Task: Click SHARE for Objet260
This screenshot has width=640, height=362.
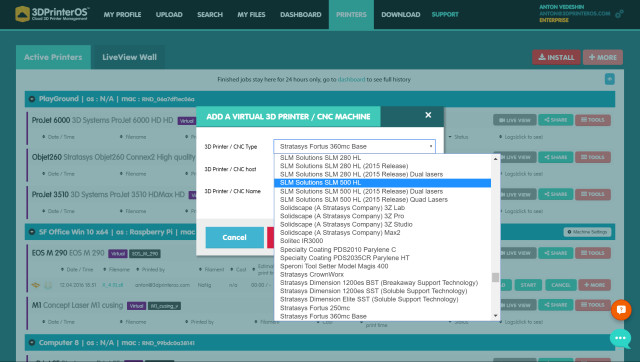Action: tap(556, 157)
